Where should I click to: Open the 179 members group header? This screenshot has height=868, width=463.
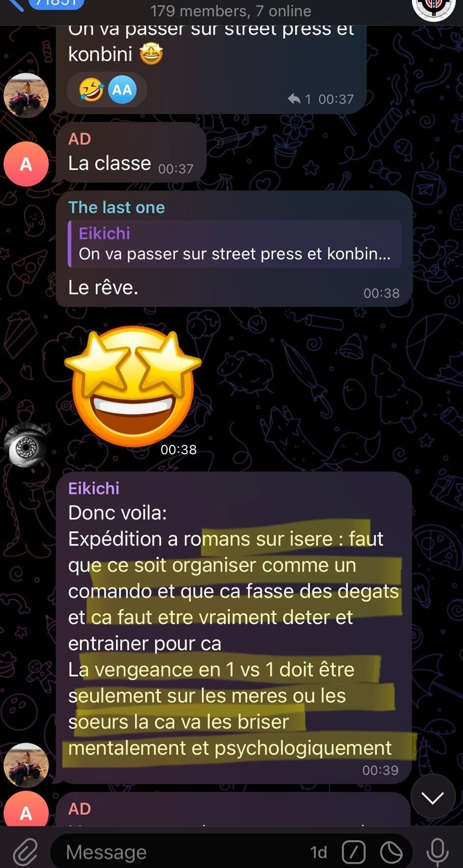pos(231,11)
